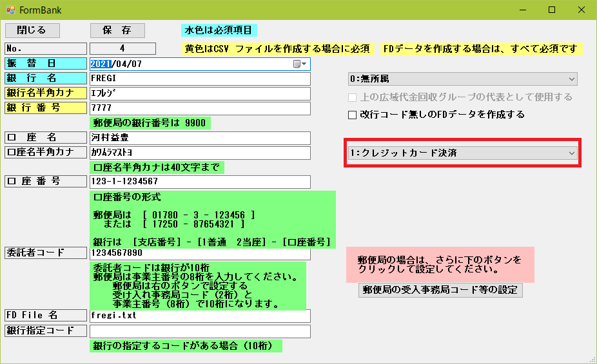Viewport: 597px width, 364px height.
Task: Click the FD File 名 field fregi.txt
Action: point(200,316)
